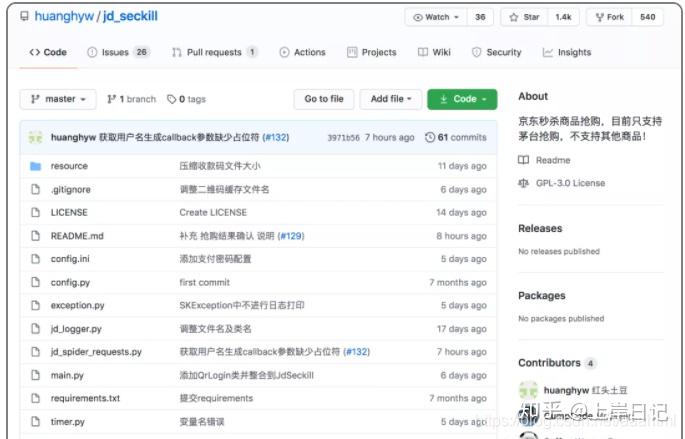
Task: Click the resource folder icon
Action: click(35, 166)
